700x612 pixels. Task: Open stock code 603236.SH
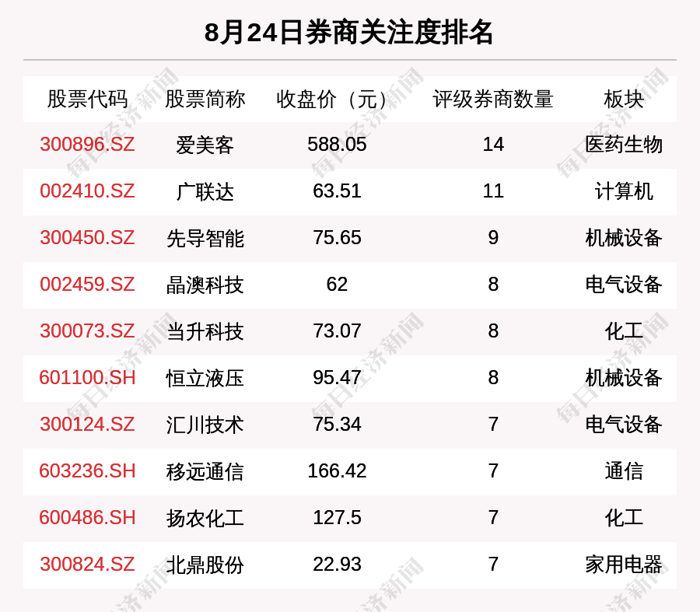[x=87, y=471]
